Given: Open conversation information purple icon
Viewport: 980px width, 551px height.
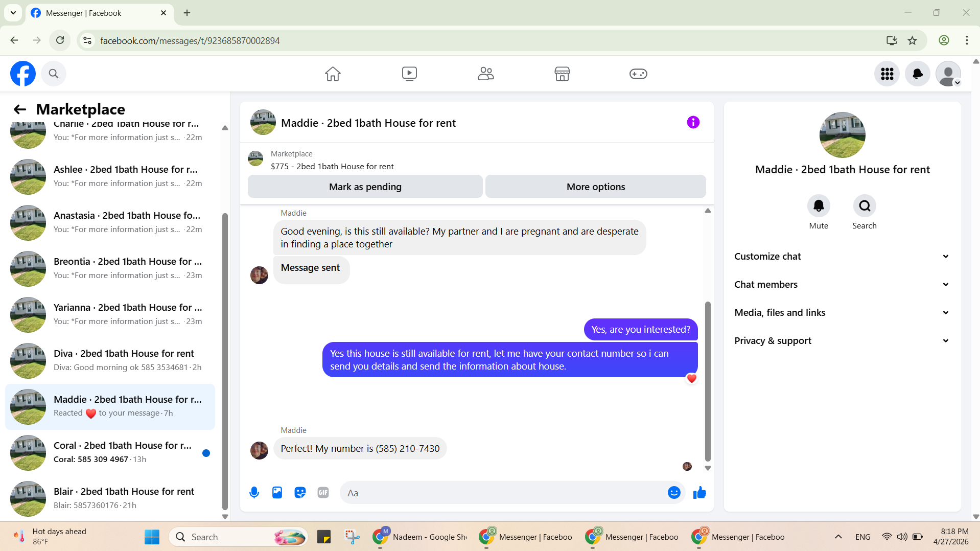Looking at the screenshot, I should pos(693,122).
